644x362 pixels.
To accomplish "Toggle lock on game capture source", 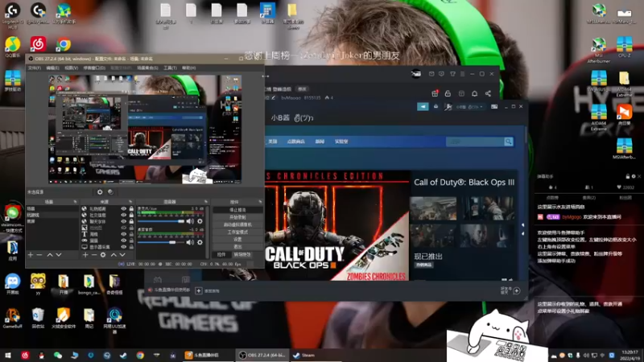I will tap(131, 241).
